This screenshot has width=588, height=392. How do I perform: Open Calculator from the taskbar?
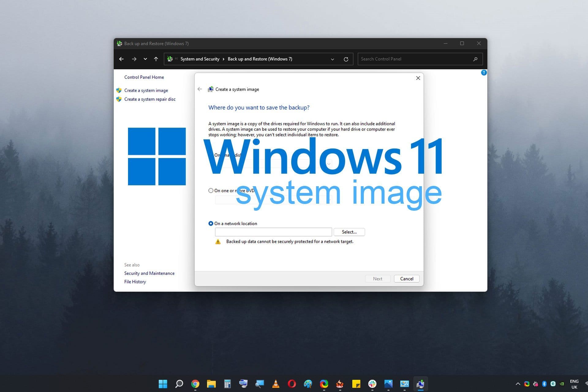[x=227, y=384]
